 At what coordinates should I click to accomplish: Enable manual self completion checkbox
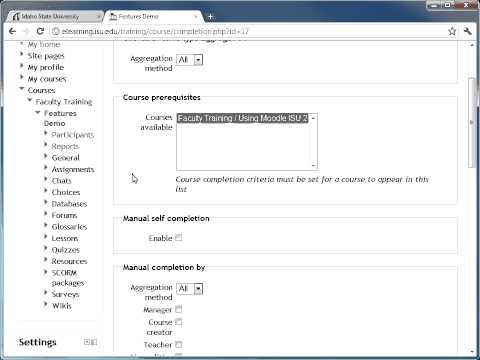pos(179,238)
